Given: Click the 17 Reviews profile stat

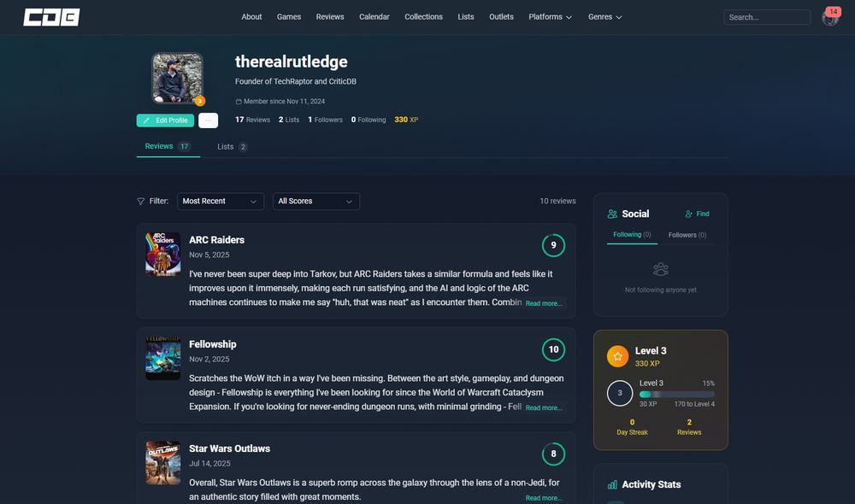Looking at the screenshot, I should (252, 120).
